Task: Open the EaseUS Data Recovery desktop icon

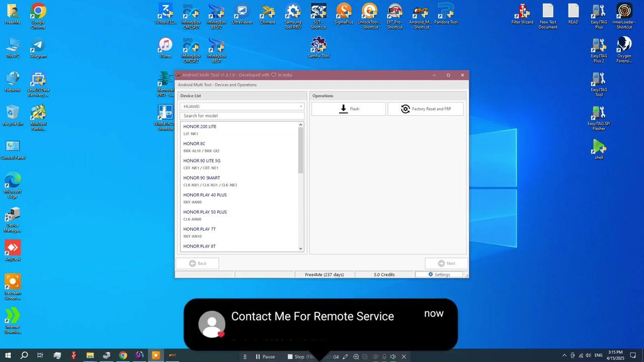Action: (x=38, y=84)
